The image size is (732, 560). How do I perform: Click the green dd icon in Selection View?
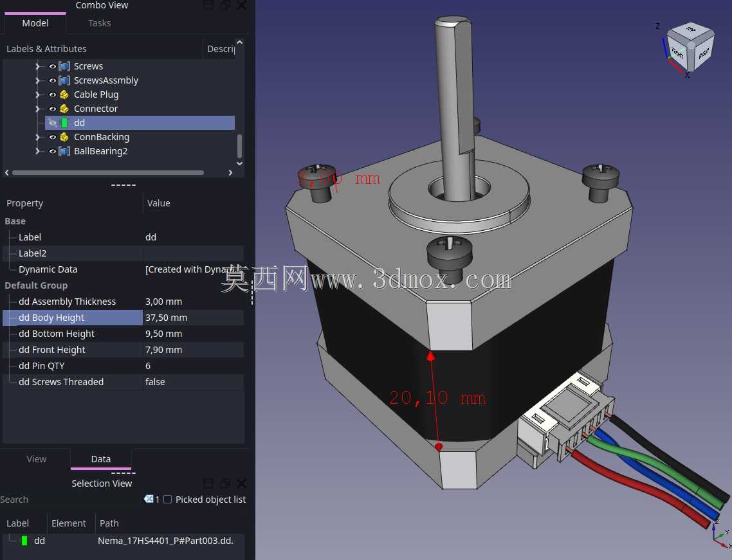tap(24, 541)
